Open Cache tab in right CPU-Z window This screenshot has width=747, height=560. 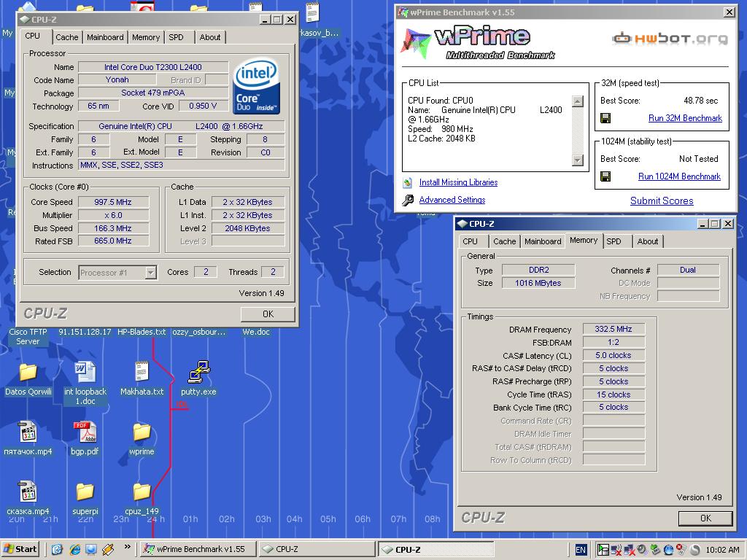point(505,241)
